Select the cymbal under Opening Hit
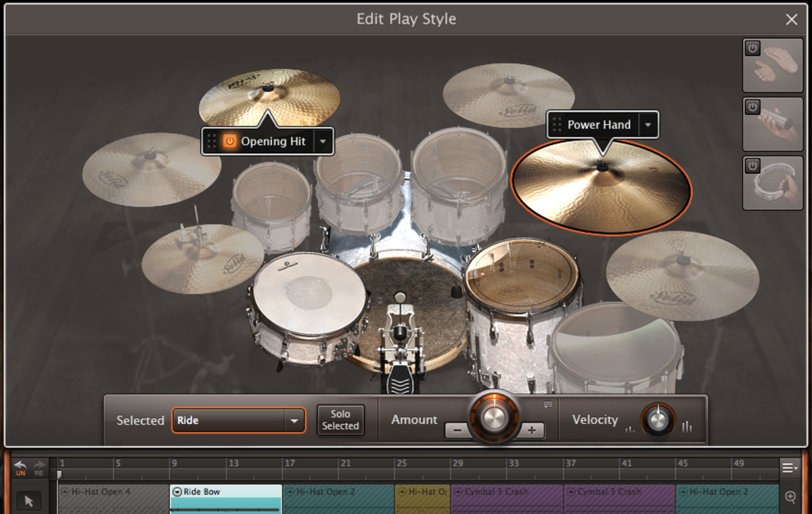The image size is (812, 514). (x=269, y=97)
